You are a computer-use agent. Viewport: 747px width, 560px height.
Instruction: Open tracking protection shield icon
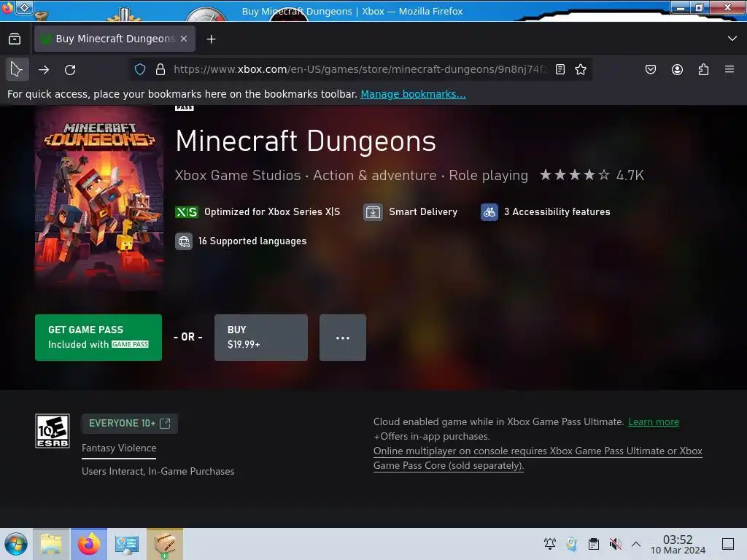point(140,69)
